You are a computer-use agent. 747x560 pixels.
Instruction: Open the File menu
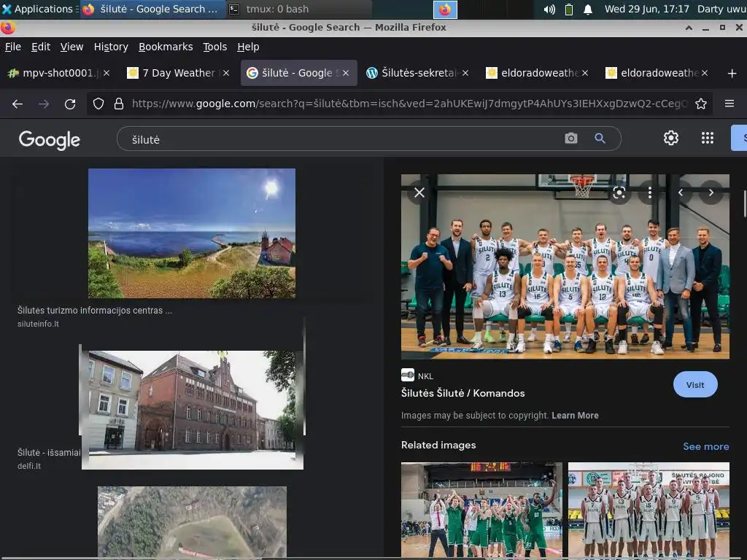[13, 47]
